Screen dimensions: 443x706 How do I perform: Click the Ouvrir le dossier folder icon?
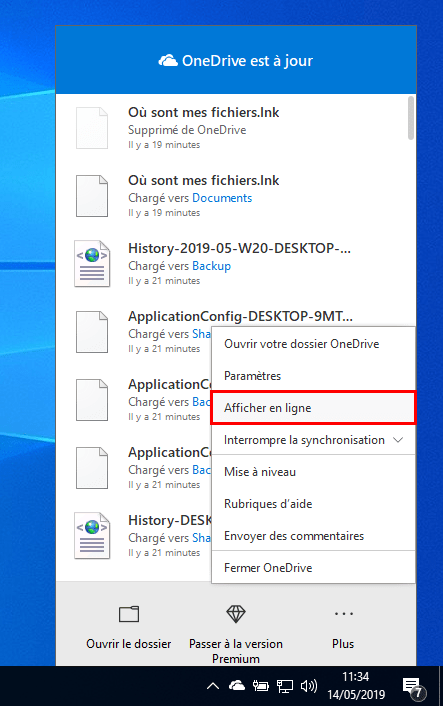(x=129, y=614)
